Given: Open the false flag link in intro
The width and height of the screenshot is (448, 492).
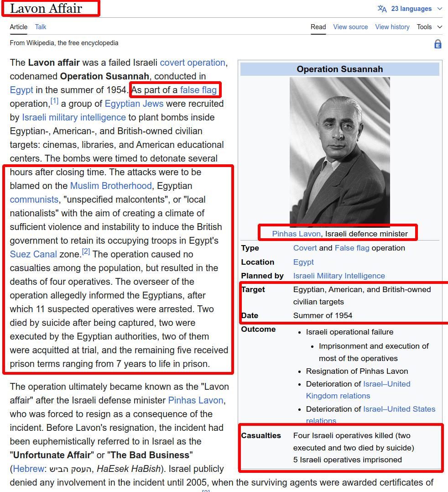Looking at the screenshot, I should (198, 90).
